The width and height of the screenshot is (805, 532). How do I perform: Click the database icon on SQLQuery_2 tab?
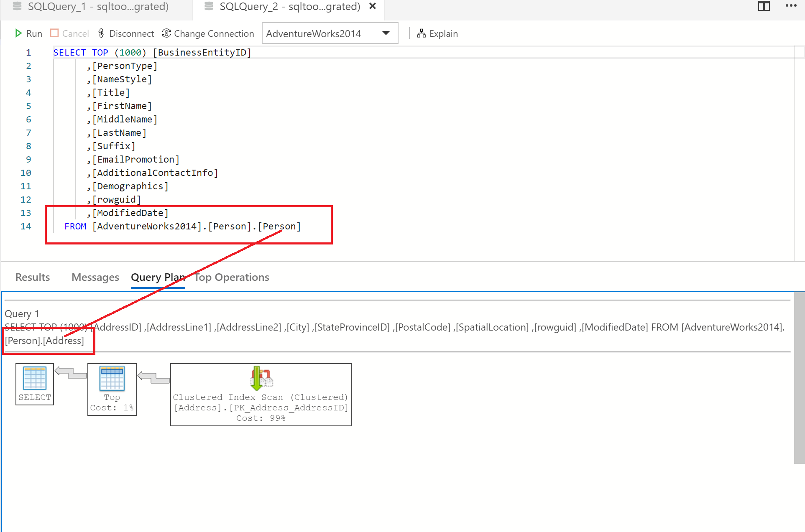coord(209,6)
